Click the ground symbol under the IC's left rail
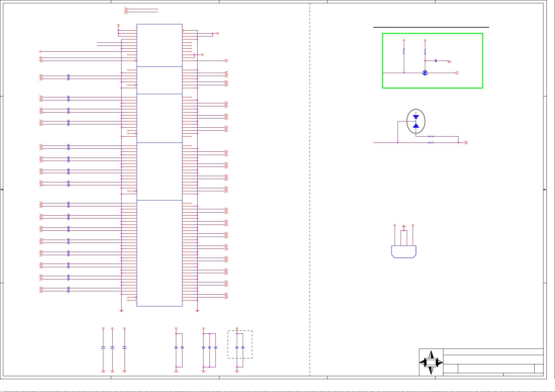Viewport: 555px width, 392px height. [x=122, y=310]
